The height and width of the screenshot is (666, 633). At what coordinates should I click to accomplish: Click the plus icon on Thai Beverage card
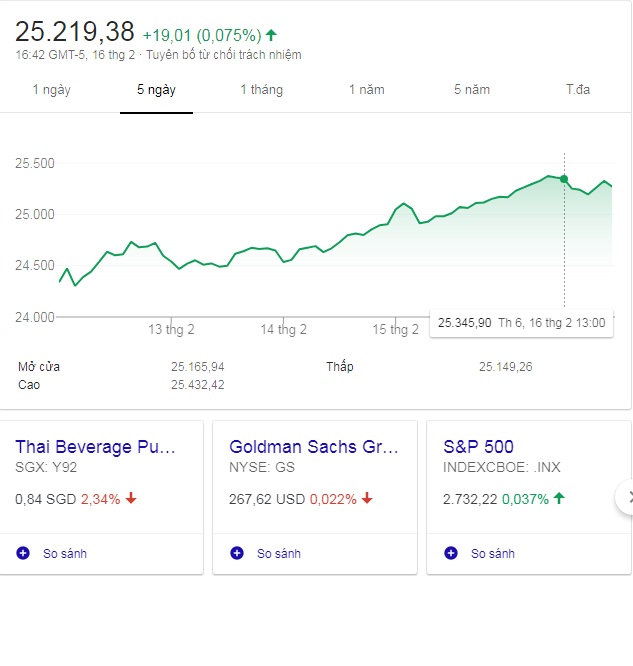click(x=23, y=553)
